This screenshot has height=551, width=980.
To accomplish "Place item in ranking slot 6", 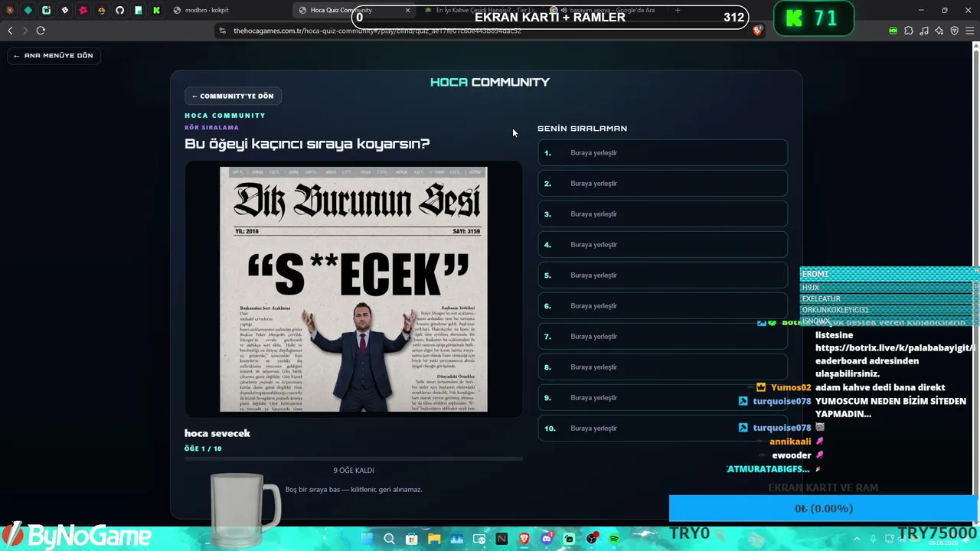I will tap(663, 306).
